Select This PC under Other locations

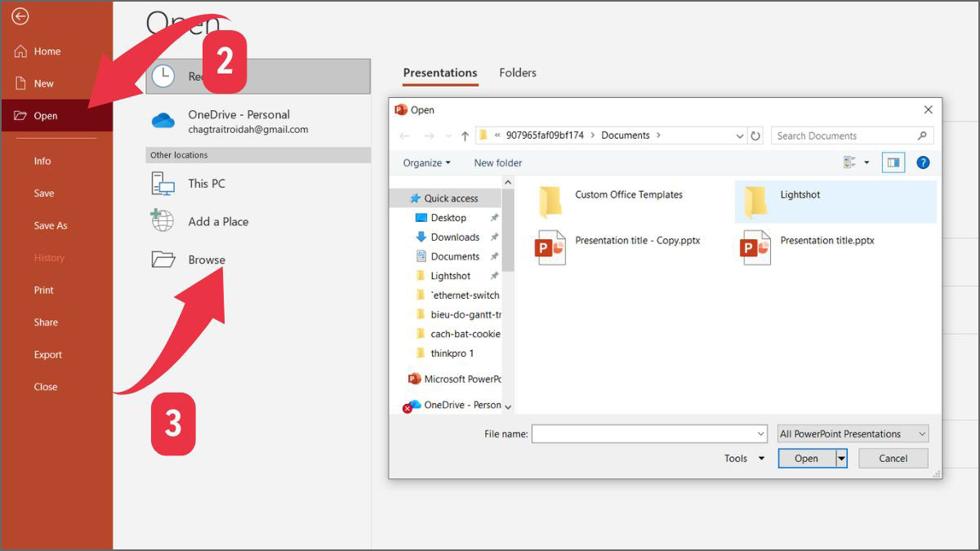(x=207, y=183)
